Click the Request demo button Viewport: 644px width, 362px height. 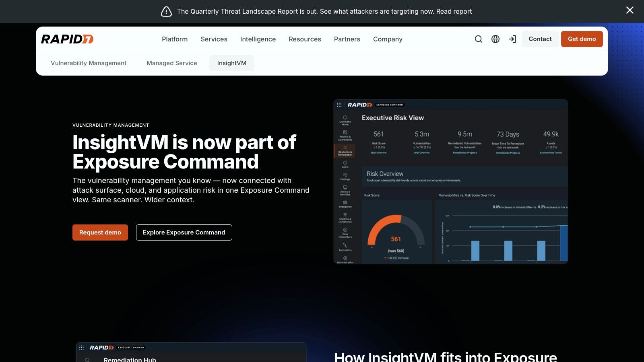pos(100,232)
